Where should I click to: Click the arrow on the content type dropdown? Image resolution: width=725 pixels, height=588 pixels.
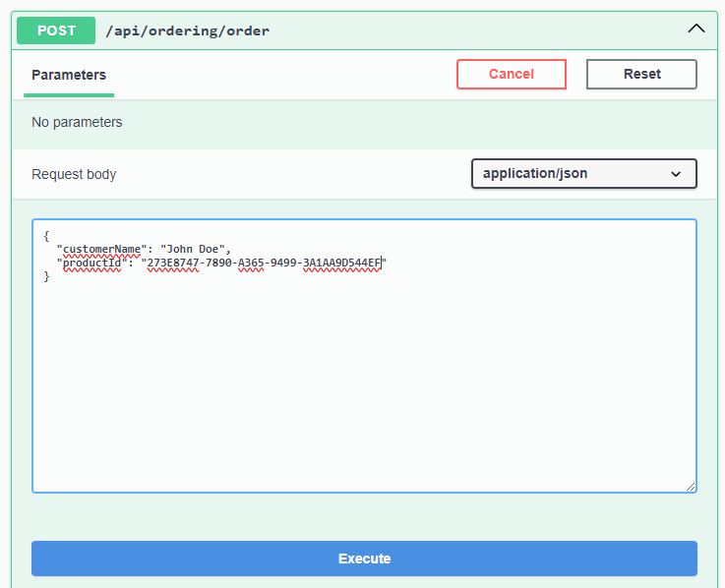click(x=676, y=174)
